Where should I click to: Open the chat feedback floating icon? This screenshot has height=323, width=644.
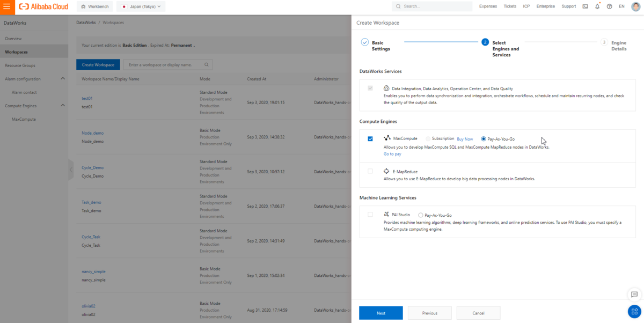tap(634, 294)
